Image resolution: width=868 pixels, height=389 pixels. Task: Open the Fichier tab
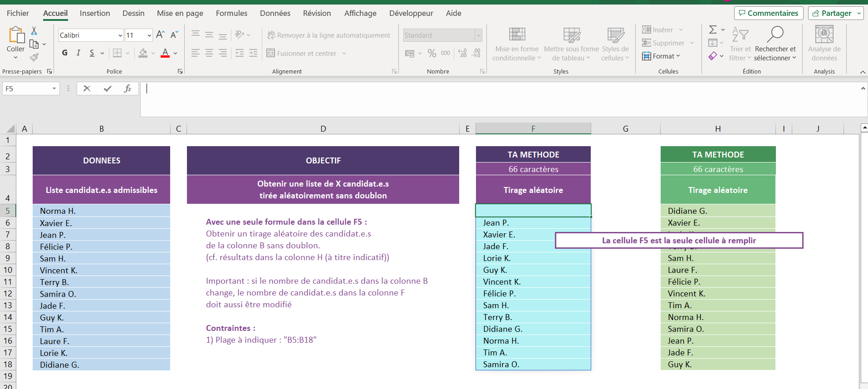pyautogui.click(x=18, y=13)
